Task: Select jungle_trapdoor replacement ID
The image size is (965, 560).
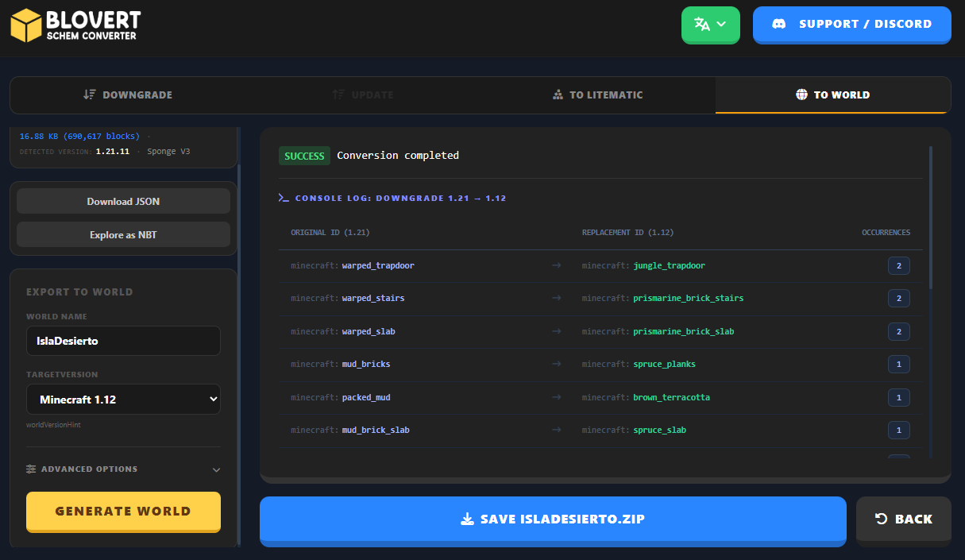Action: [x=669, y=265]
